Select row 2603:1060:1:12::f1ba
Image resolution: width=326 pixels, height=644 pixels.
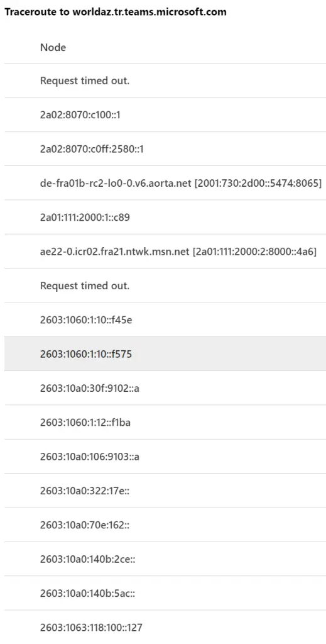pos(165,422)
